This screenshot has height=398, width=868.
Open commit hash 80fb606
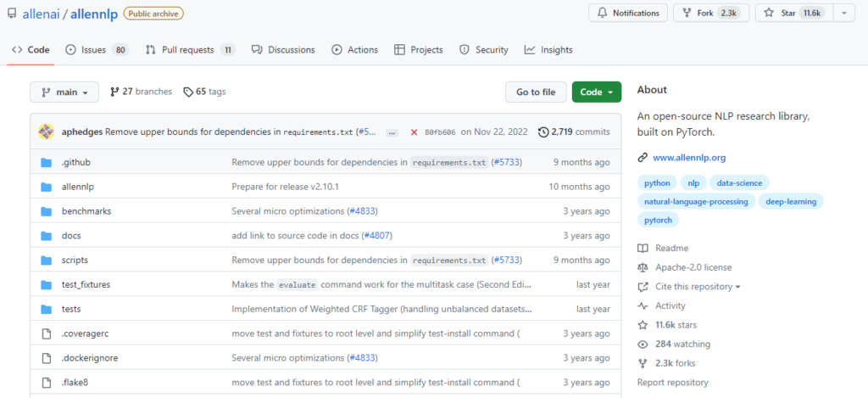tap(439, 132)
